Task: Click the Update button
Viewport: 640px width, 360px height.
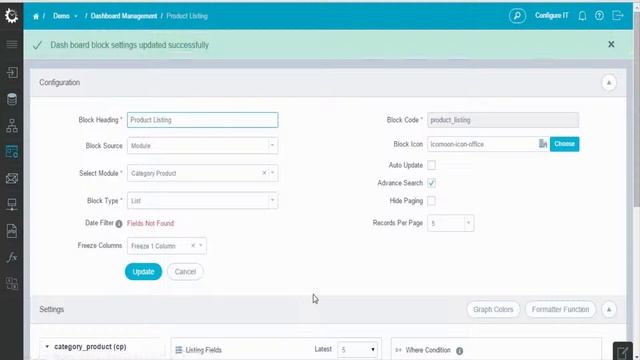Action: pos(143,271)
